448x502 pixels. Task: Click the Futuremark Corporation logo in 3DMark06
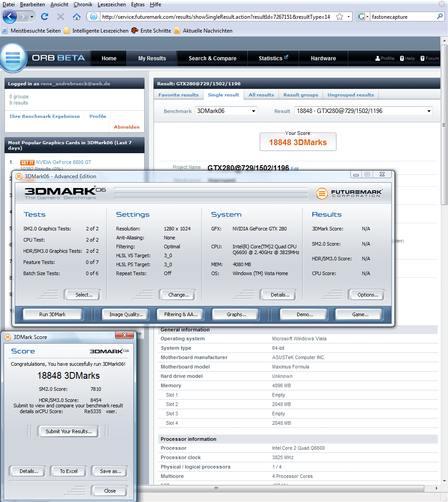tap(349, 193)
